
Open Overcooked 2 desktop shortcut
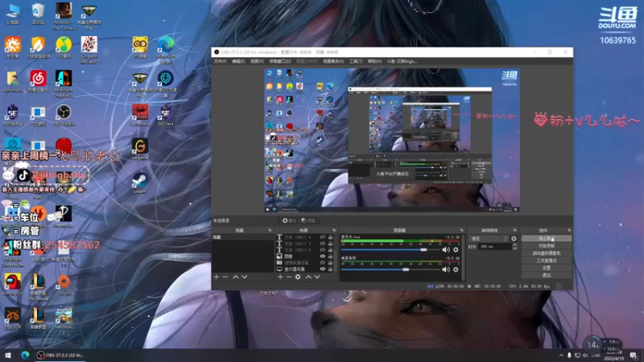pyautogui.click(x=64, y=320)
